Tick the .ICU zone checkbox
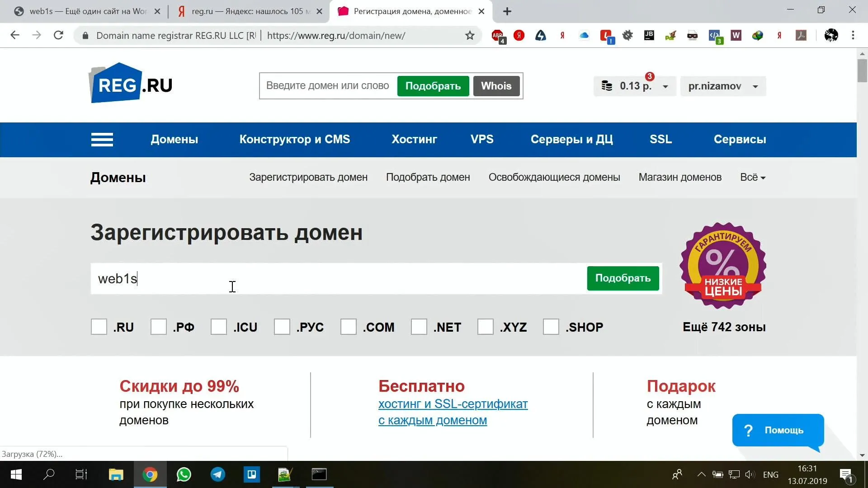The width and height of the screenshot is (868, 488). point(219,327)
